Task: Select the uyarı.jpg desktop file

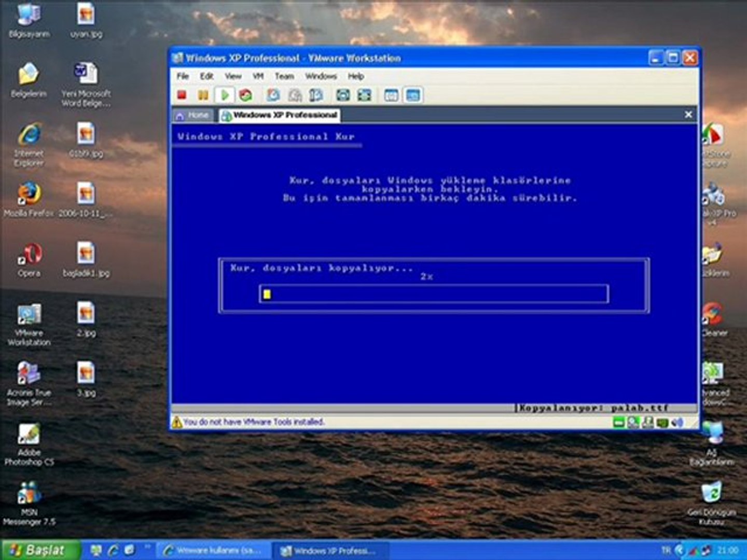Action: point(86,21)
